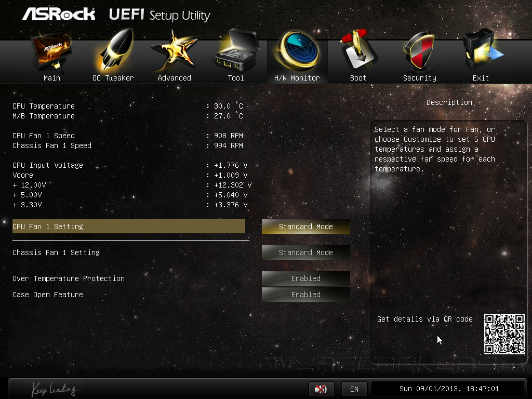Screen dimensions: 532x399
Task: Click the +1.776 V value
Action: tap(231, 165)
